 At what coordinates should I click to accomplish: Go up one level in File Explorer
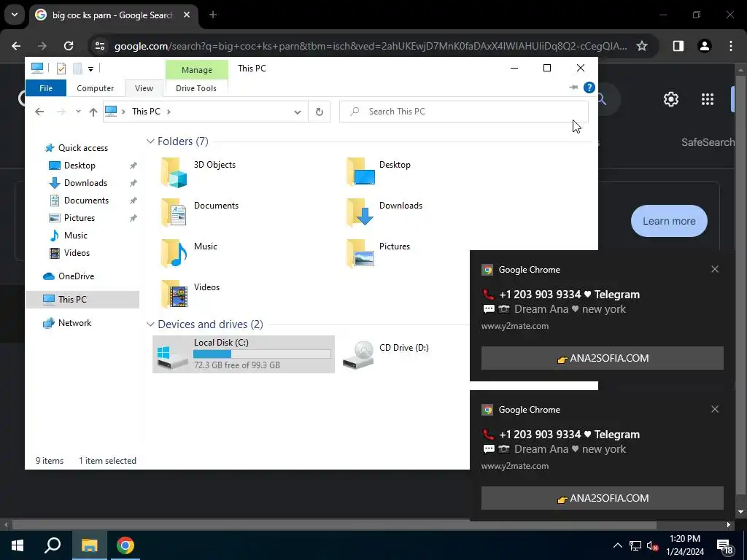(x=93, y=112)
